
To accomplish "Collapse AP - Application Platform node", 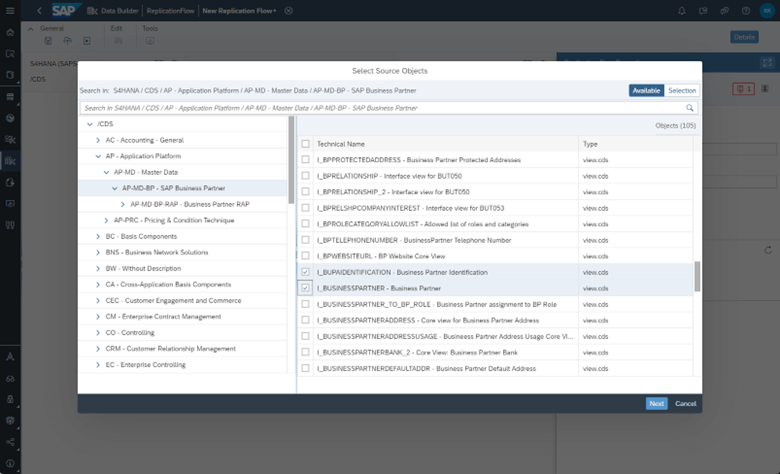I will [x=98, y=156].
